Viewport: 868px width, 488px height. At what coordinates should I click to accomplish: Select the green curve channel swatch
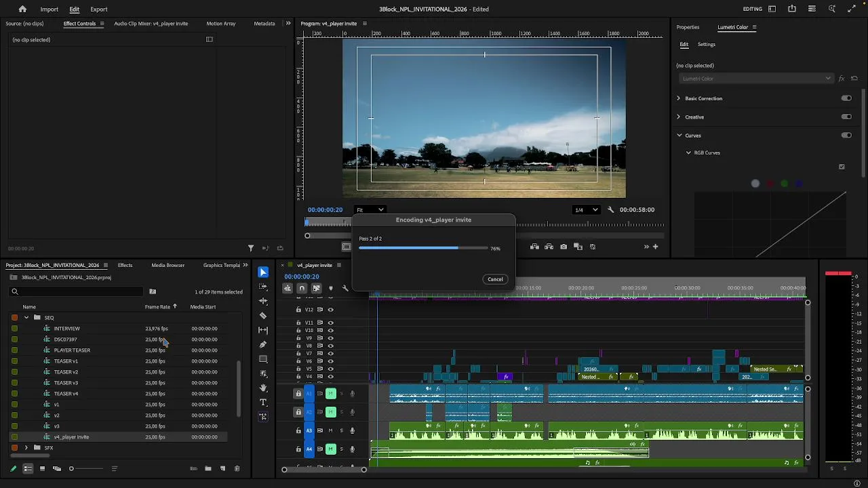pyautogui.click(x=785, y=184)
